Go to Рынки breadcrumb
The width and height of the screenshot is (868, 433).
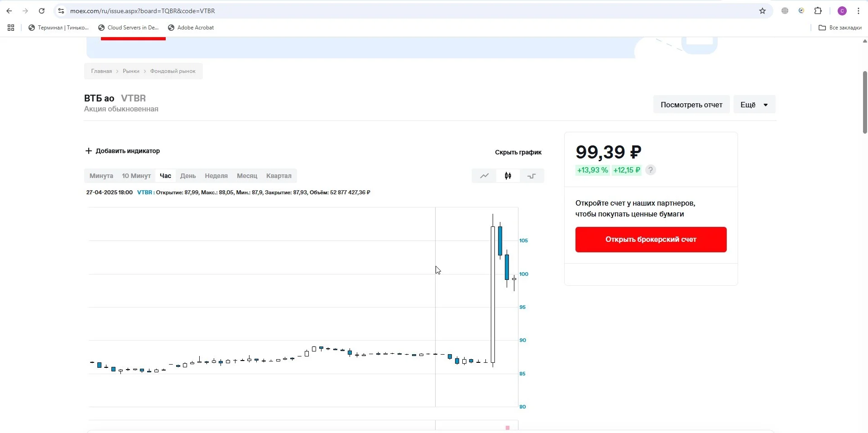pyautogui.click(x=131, y=71)
